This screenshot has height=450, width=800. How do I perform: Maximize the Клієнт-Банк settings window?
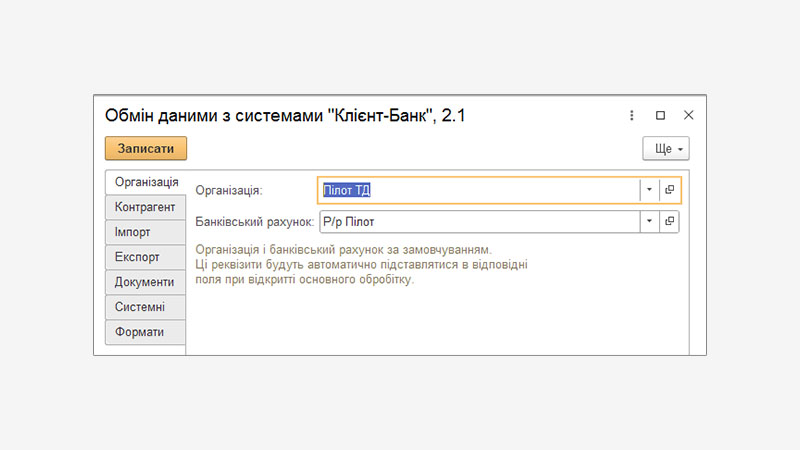660,116
